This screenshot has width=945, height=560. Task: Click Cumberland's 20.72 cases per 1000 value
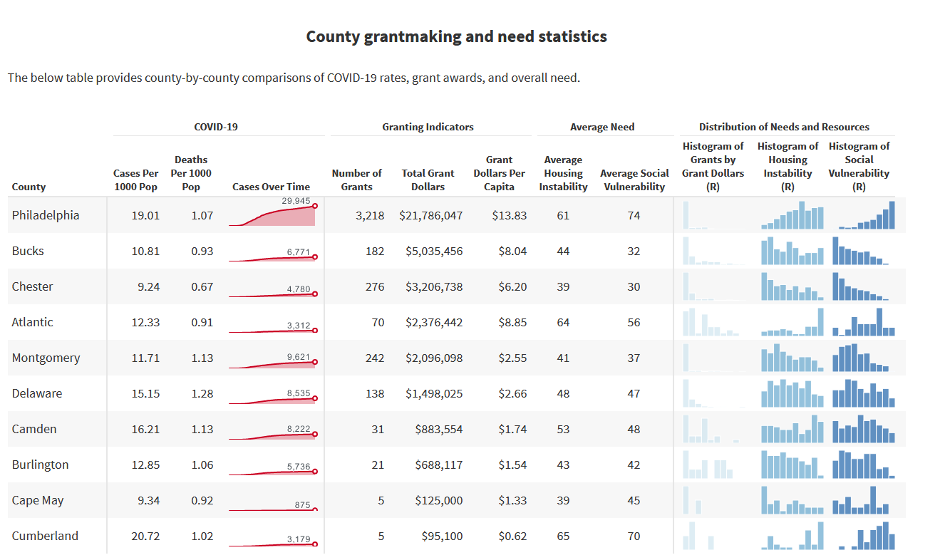145,536
